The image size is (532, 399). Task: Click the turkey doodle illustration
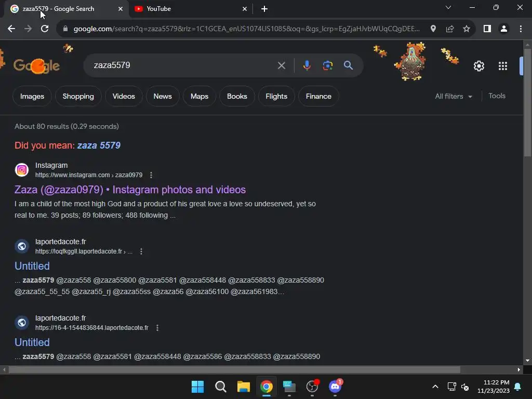point(410,61)
